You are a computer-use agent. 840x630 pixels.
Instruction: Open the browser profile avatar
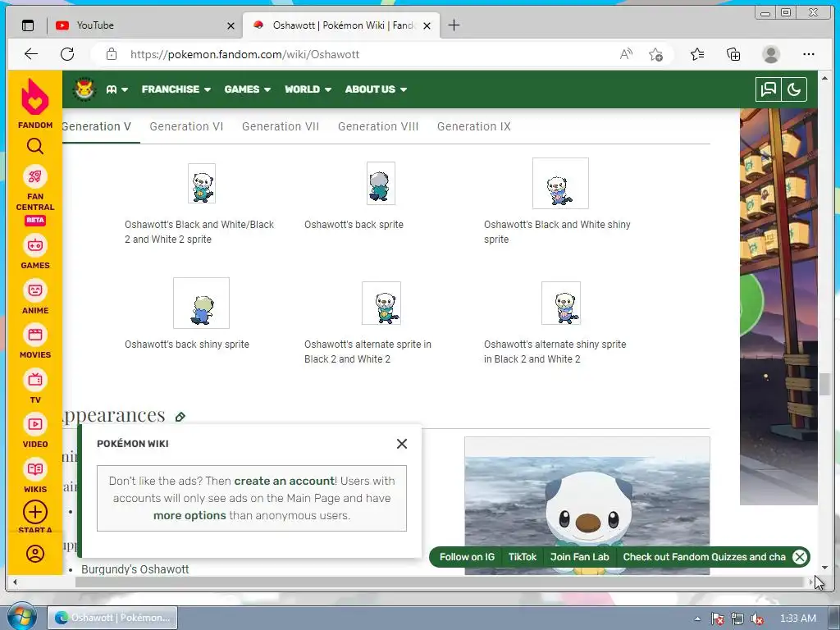(770, 54)
